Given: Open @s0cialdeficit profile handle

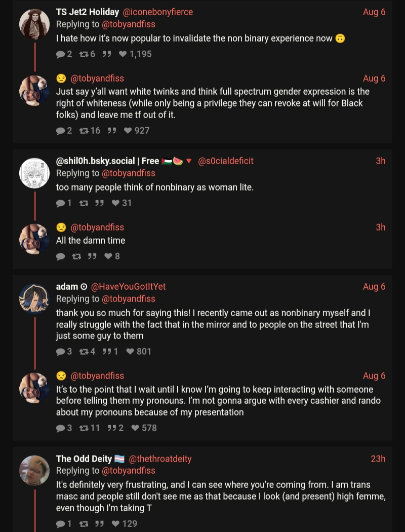Looking at the screenshot, I should (x=226, y=161).
